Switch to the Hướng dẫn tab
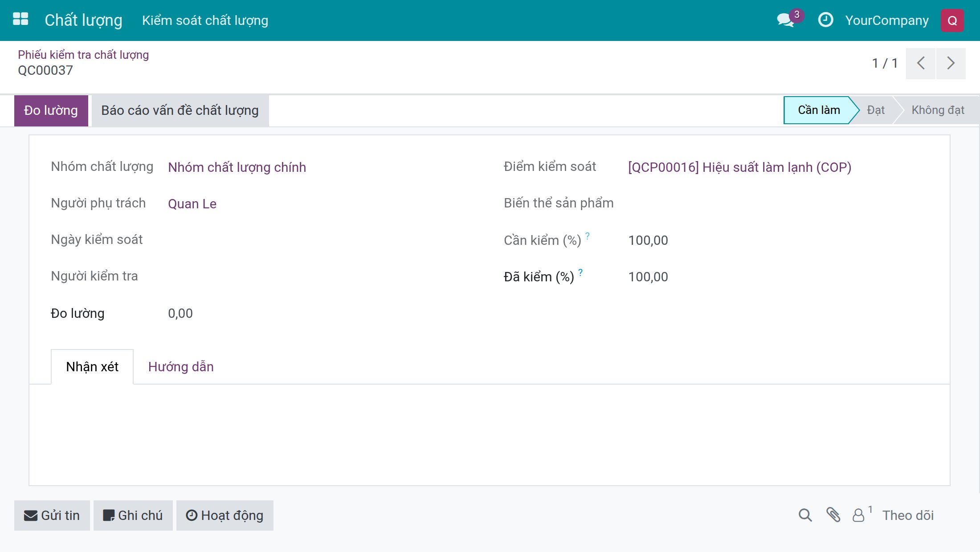The height and width of the screenshot is (552, 980). point(181,367)
